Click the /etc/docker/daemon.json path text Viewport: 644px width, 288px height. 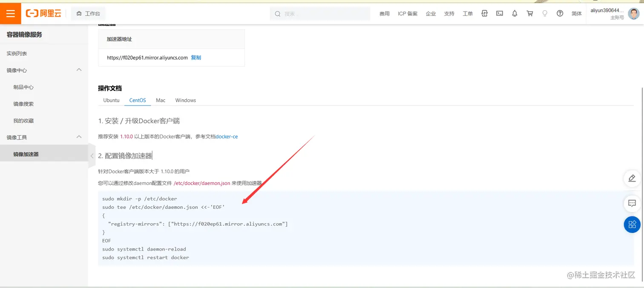(x=202, y=183)
